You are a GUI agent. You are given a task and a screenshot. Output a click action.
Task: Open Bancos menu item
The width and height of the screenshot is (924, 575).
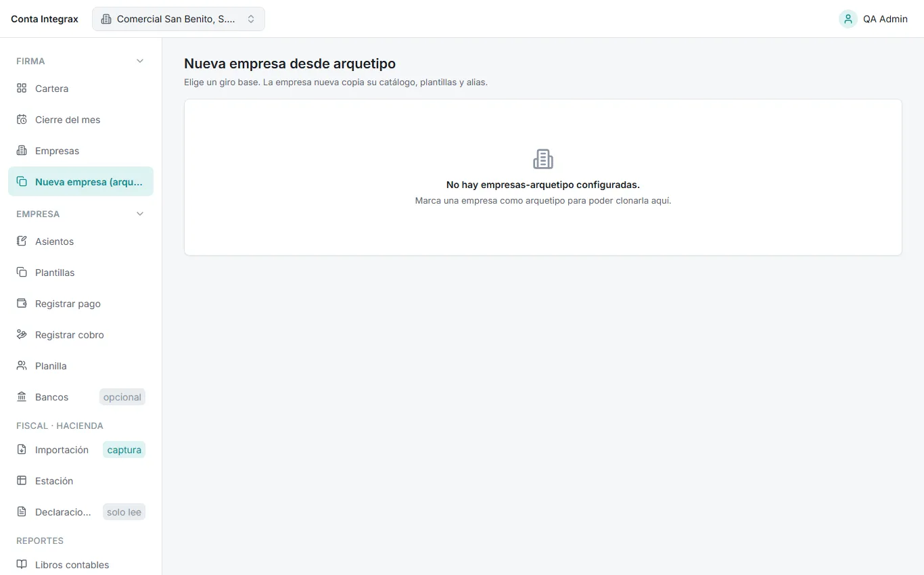tap(80, 397)
